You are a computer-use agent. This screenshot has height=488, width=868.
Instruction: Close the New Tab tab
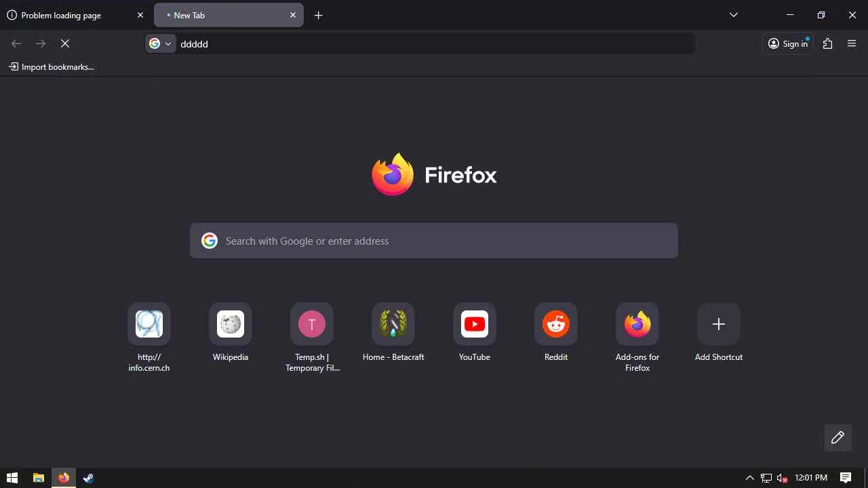(x=293, y=15)
